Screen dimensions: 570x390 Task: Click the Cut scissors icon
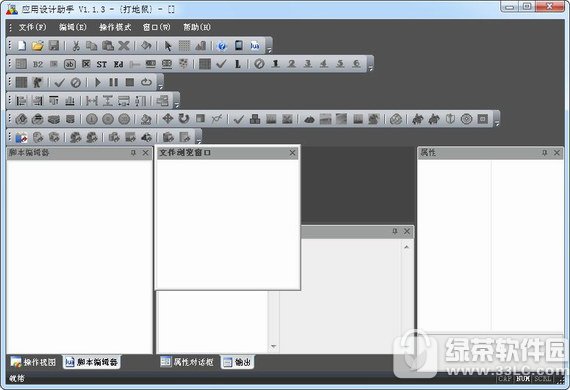[x=76, y=46]
